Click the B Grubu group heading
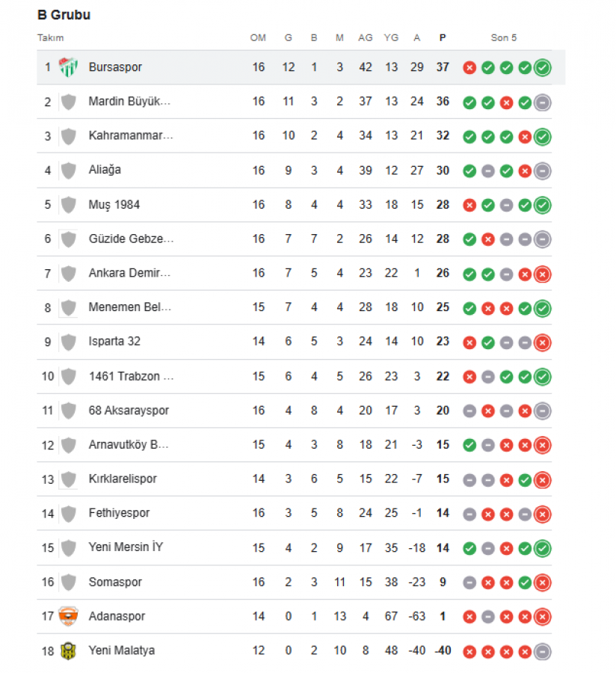The height and width of the screenshot is (673, 616). [64, 15]
